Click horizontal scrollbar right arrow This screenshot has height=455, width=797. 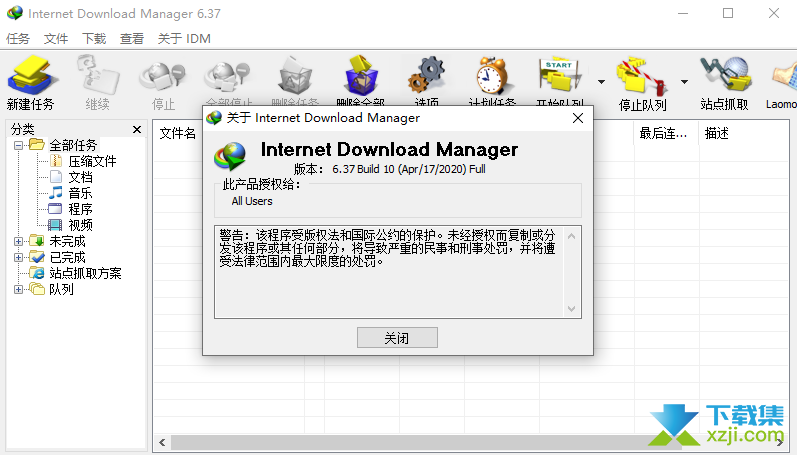779,442
